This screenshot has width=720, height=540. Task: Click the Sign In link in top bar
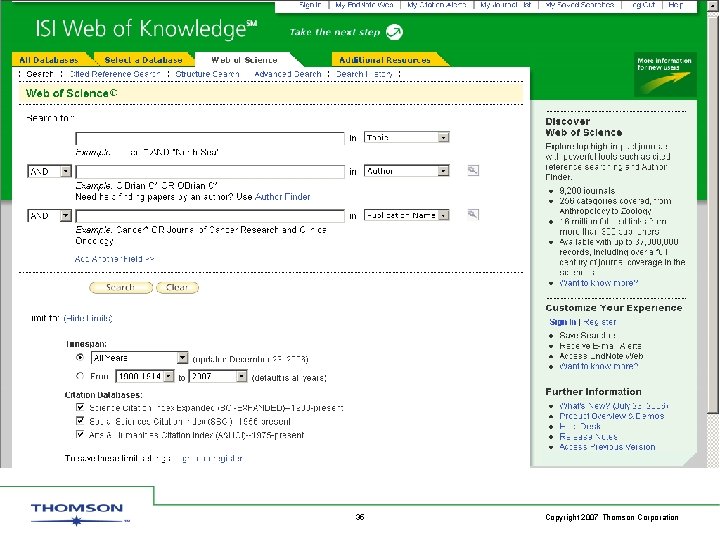[x=310, y=5]
